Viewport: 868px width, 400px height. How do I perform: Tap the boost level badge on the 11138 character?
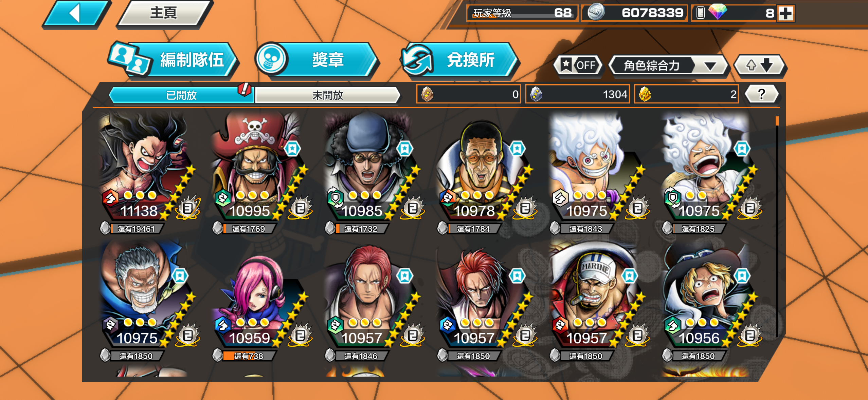click(187, 208)
